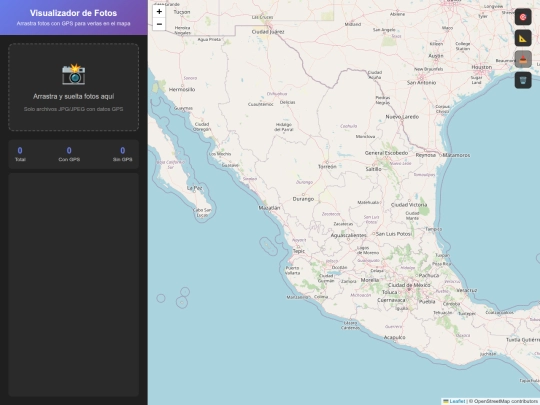Click the 'Tepic' city label

point(299,251)
